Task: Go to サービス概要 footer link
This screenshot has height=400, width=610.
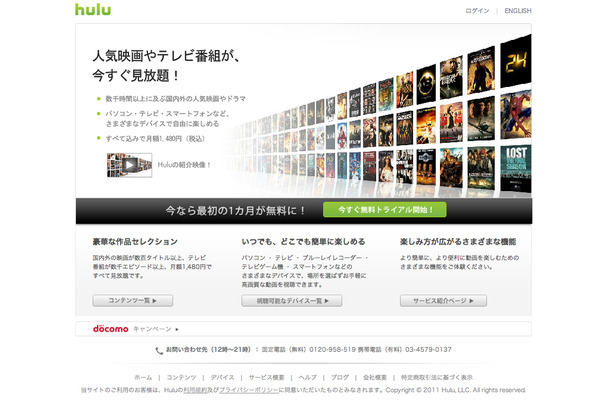Action: [266, 377]
